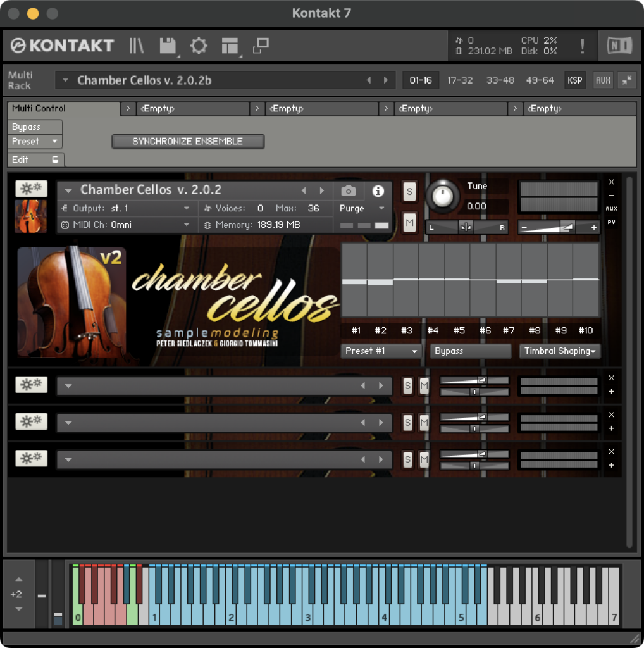This screenshot has width=644, height=648.
Task: Click the Tune knob
Action: 442,196
